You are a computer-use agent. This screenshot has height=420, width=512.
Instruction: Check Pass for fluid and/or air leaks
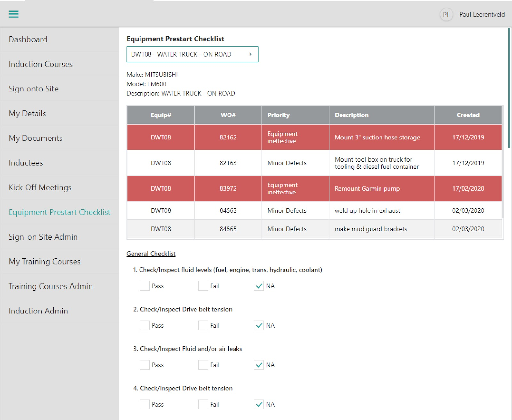pos(145,365)
